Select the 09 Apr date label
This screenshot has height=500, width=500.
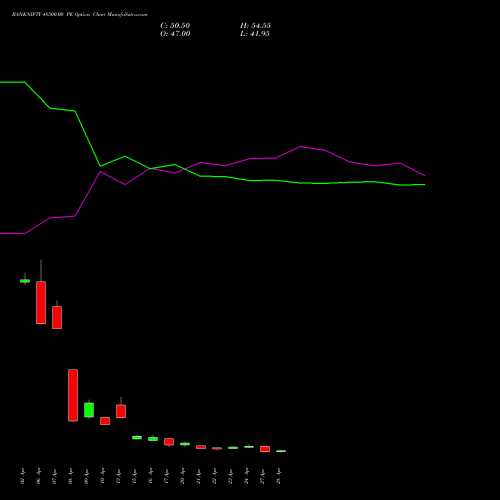point(87,476)
